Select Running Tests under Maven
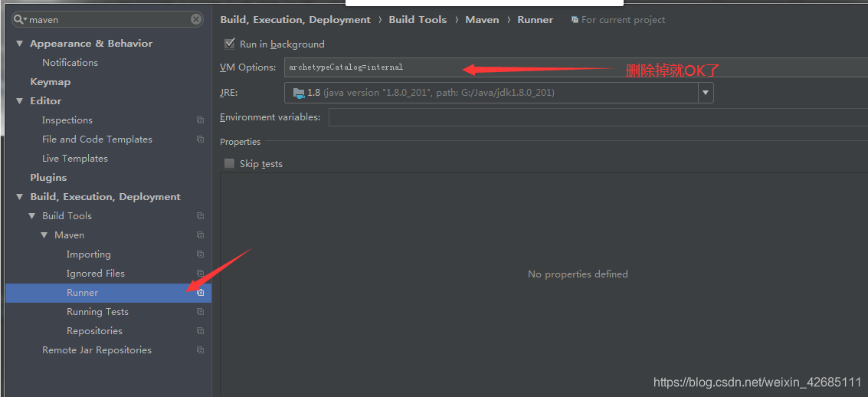Screen dimensions: 868x397 97,312
